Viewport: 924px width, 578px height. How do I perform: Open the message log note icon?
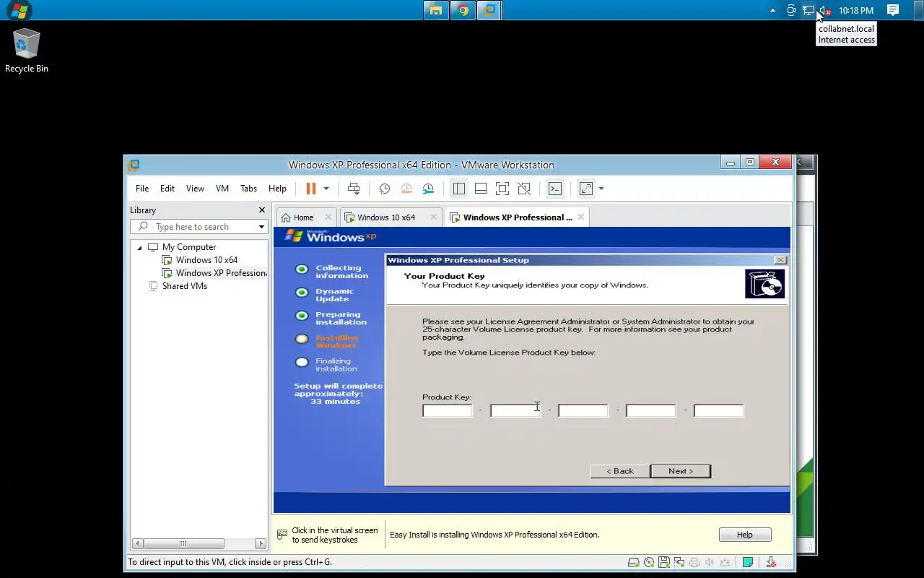click(748, 562)
